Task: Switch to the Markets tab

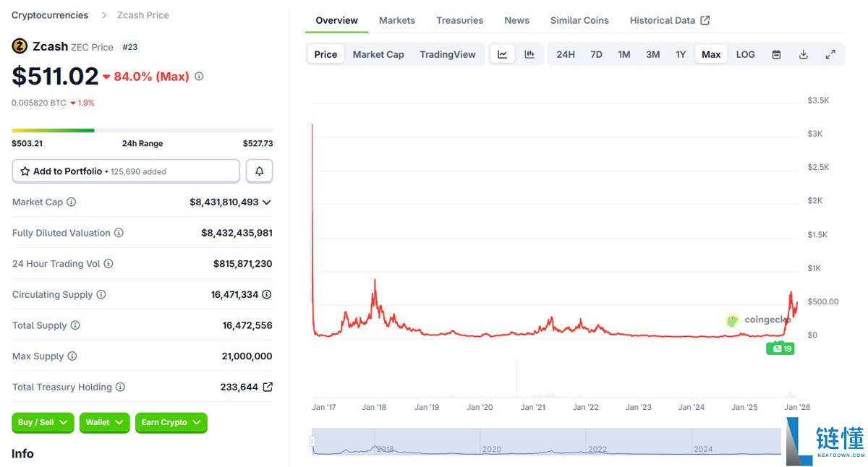Action: click(x=397, y=20)
